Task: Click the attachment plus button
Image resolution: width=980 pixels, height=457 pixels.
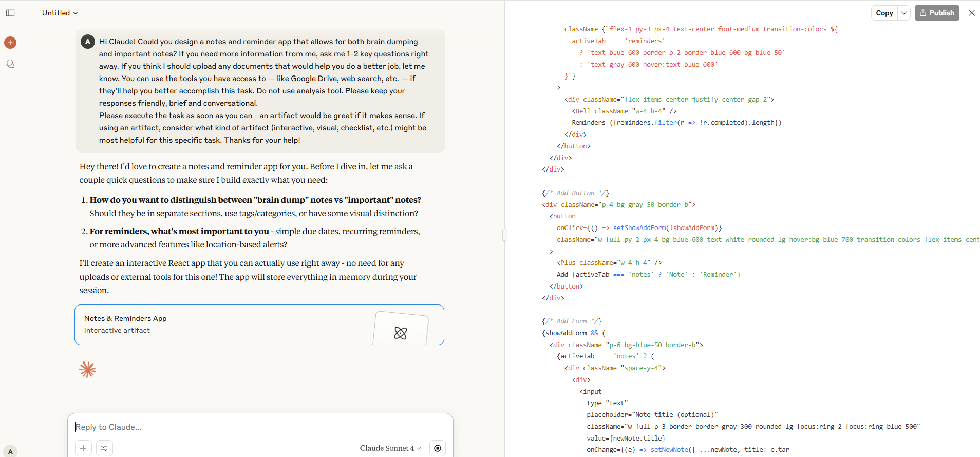Action: tap(83, 448)
